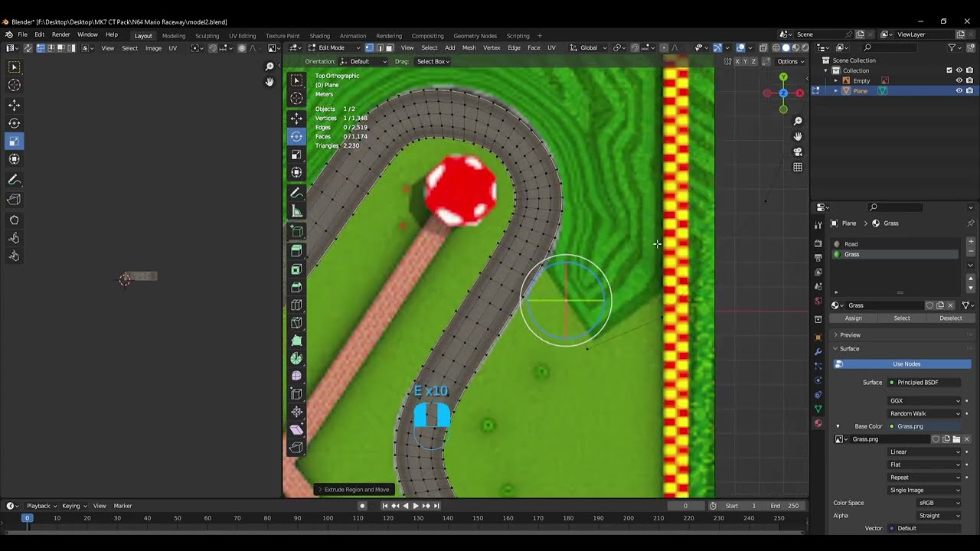Select the Move tool in 3D viewport toolbar
This screenshot has width=980, height=551.
(x=296, y=118)
